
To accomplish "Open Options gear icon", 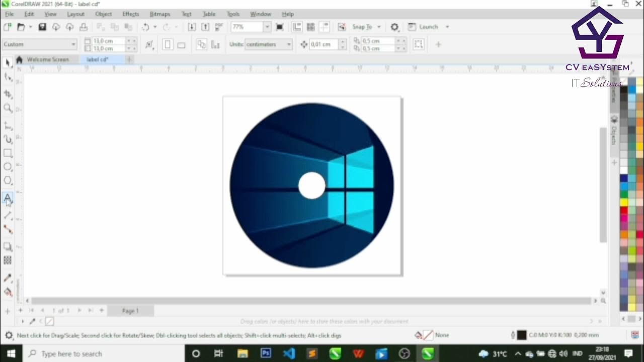I will pyautogui.click(x=395, y=27).
